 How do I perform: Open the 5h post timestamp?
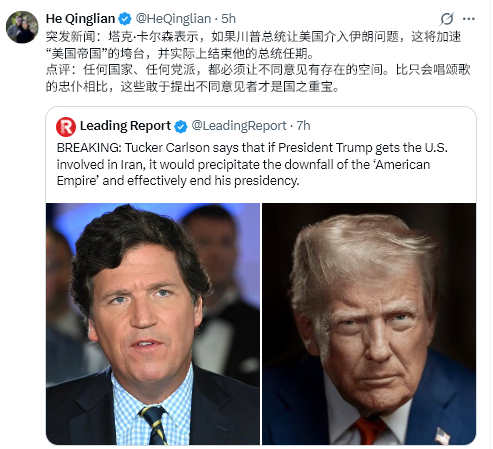pyautogui.click(x=229, y=19)
